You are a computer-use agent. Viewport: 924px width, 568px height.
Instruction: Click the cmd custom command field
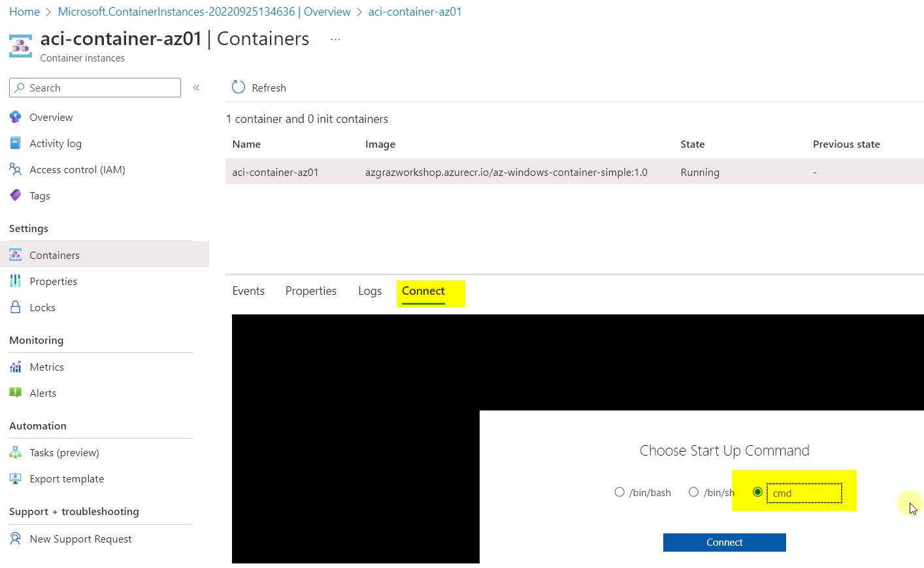(804, 493)
